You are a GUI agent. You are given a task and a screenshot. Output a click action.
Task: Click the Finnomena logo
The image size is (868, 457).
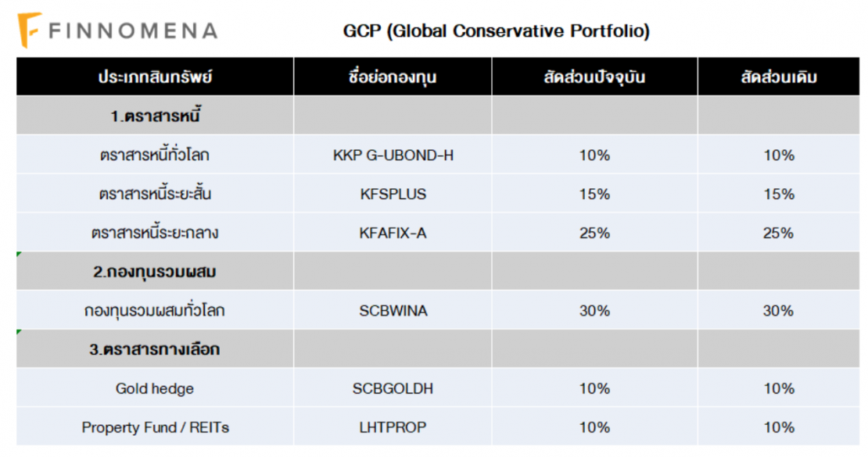click(117, 30)
